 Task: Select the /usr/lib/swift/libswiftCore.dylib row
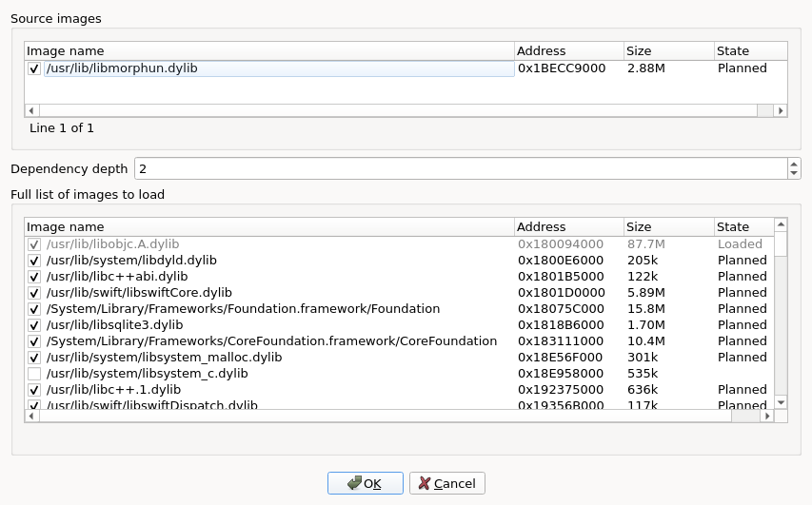pyautogui.click(x=399, y=292)
